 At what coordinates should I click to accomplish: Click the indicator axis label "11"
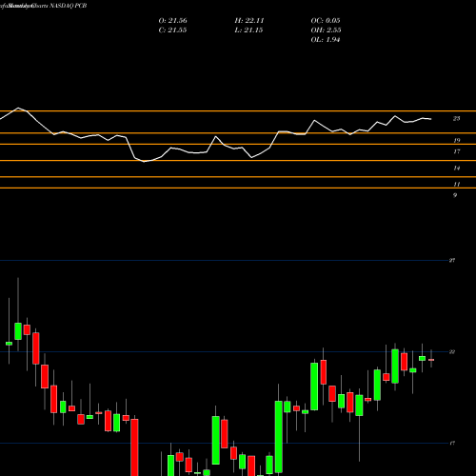(x=456, y=185)
